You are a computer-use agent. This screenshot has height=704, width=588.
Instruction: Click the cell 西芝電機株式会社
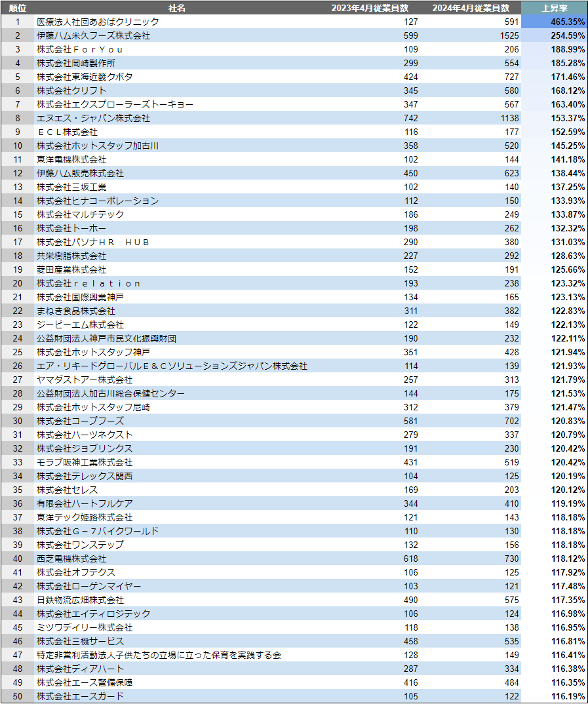coord(71,558)
